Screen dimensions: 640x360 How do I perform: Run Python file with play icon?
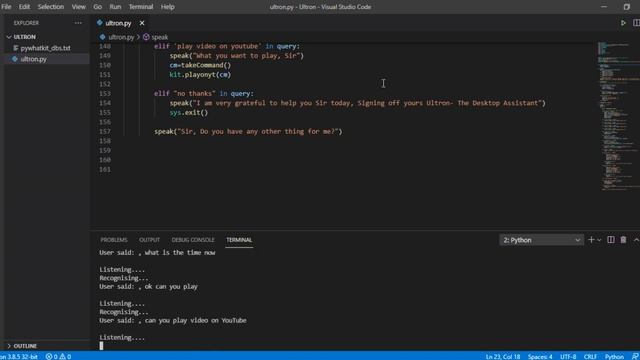(623, 23)
